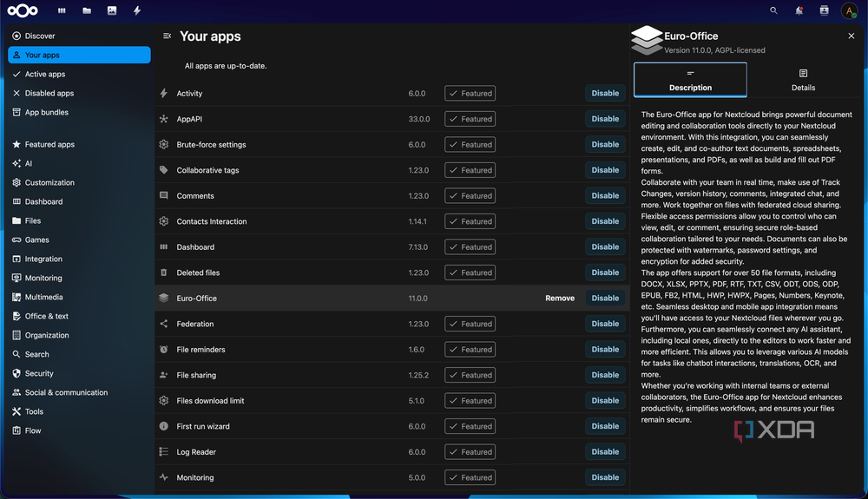Open the Multimedia category
Screen dimensions: 868x499
click(79, 297)
